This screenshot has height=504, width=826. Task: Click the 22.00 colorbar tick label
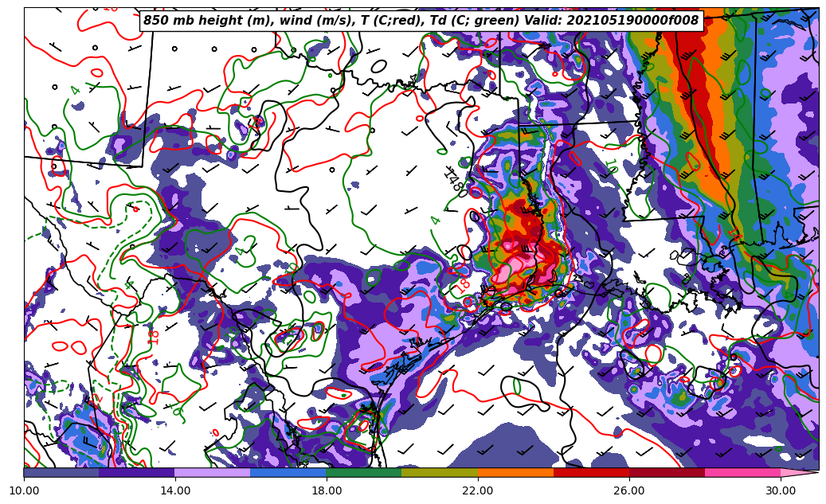[478, 490]
